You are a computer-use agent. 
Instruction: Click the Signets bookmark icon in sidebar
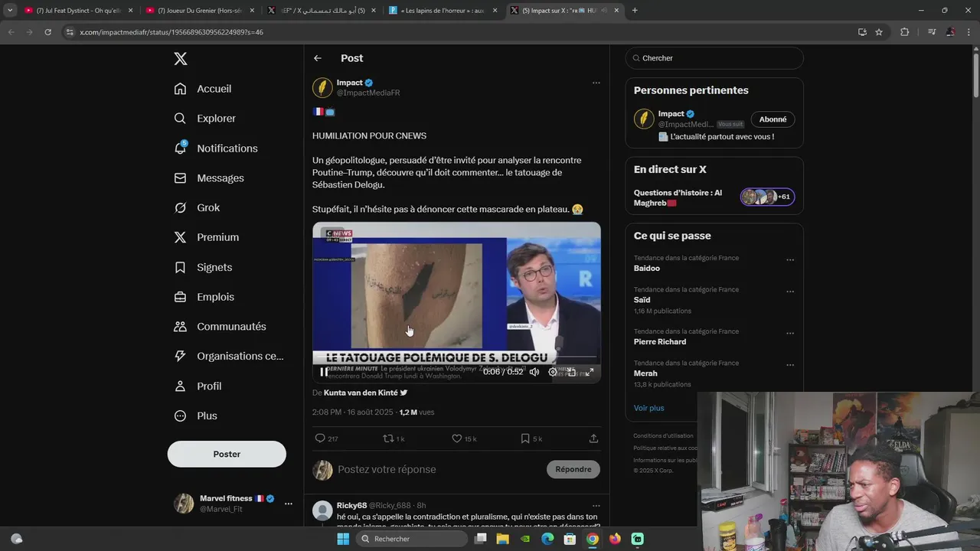[180, 267]
